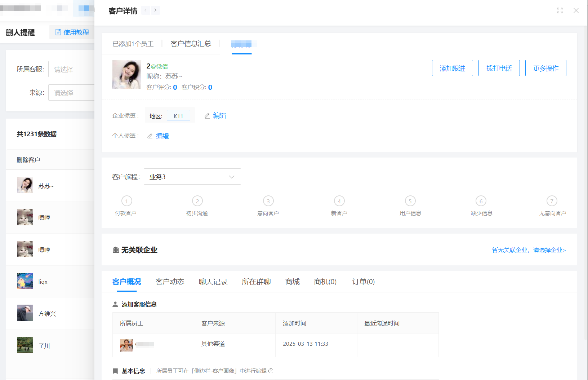Select liqx row in customer list

coord(50,282)
